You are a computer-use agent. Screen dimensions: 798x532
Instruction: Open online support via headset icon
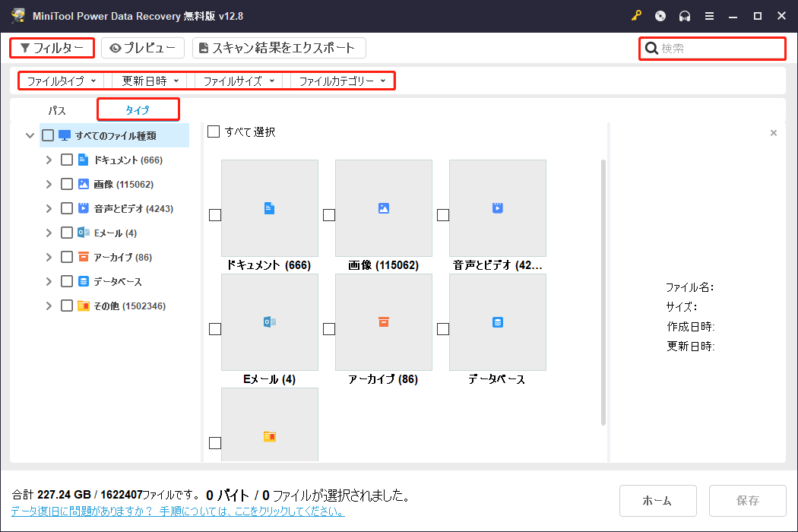point(684,15)
